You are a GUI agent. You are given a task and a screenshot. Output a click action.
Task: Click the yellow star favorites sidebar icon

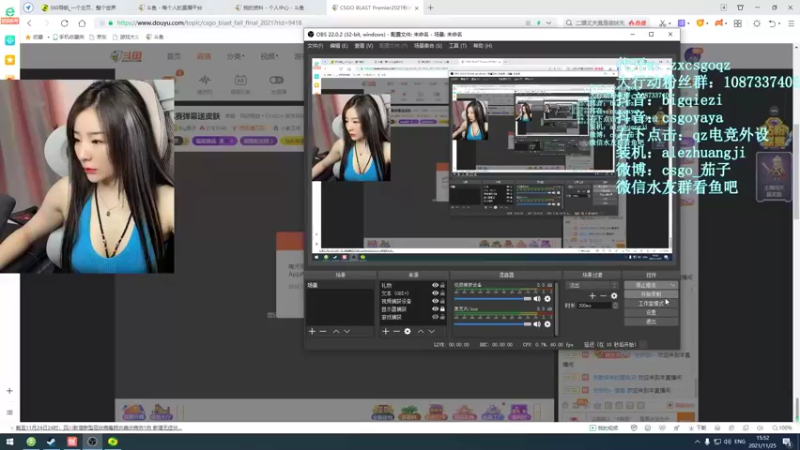[10, 60]
